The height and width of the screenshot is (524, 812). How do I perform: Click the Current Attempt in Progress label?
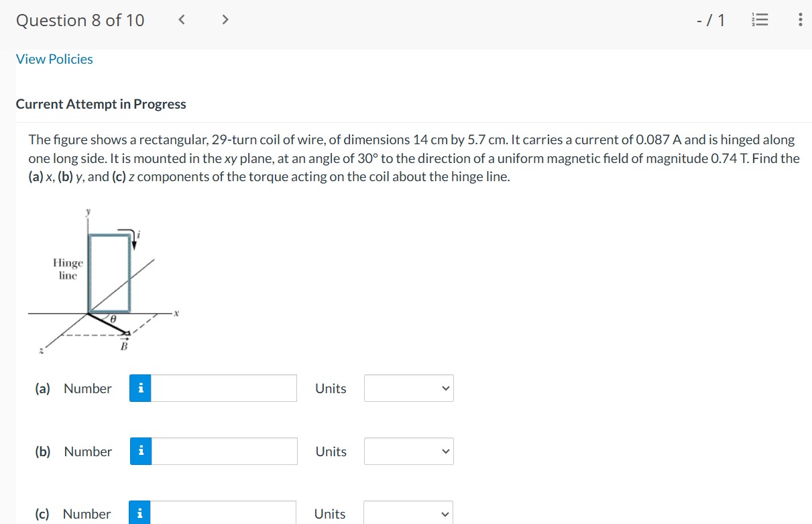101,104
